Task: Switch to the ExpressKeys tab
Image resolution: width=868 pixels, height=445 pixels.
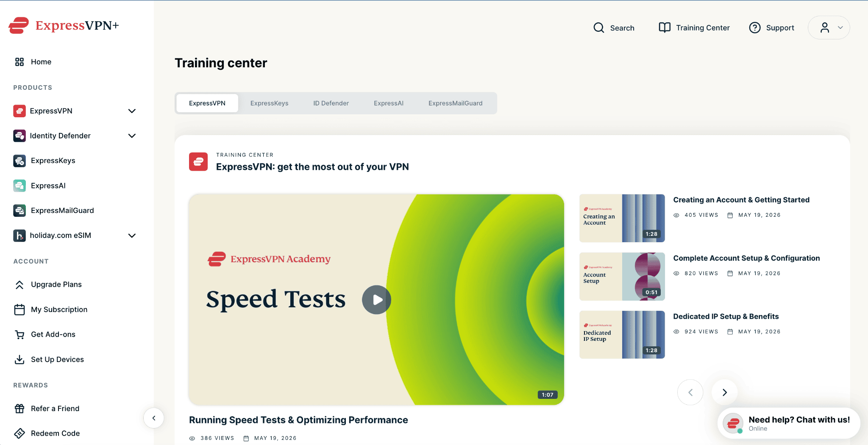Action: pos(269,103)
